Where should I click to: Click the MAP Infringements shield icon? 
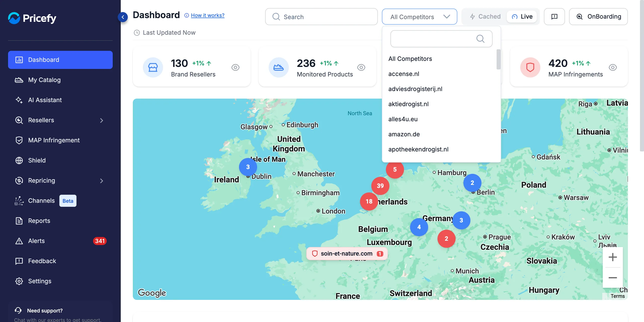530,67
